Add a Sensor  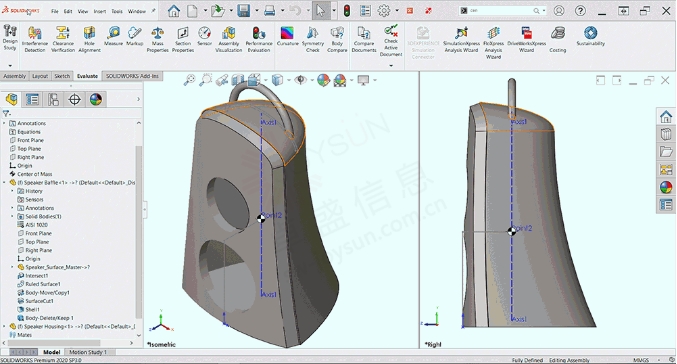204,36
